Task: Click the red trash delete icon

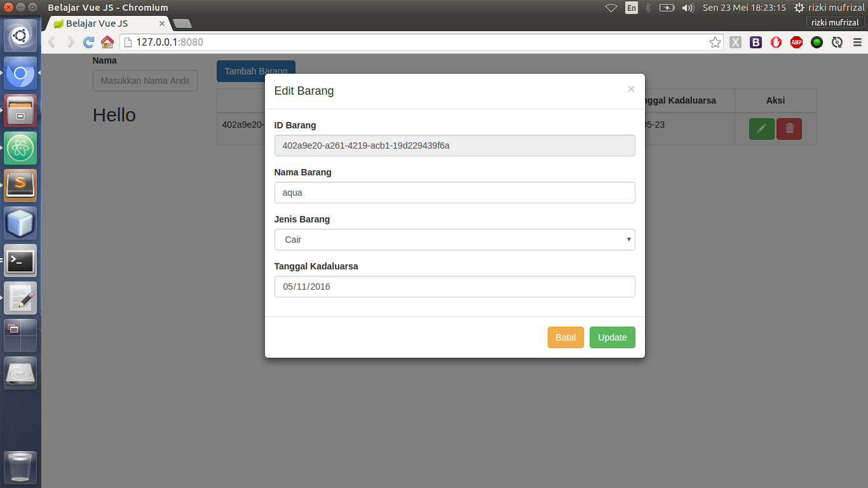Action: click(x=789, y=128)
